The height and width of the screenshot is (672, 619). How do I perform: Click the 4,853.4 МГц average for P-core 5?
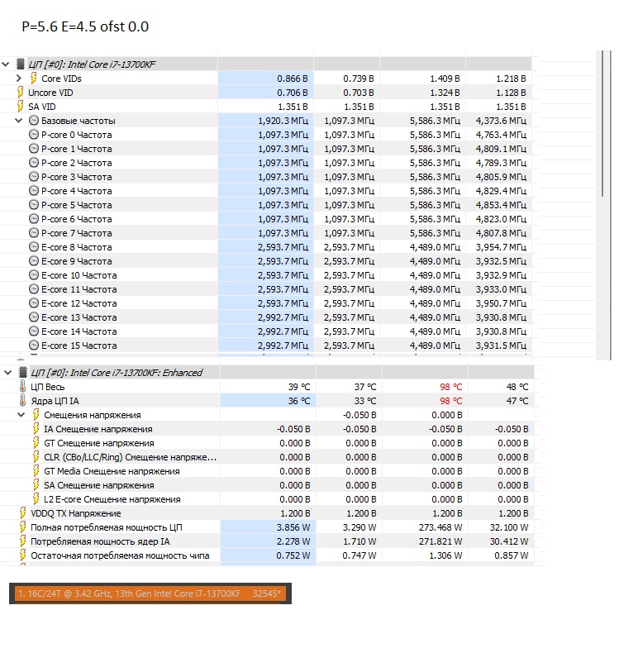tap(501, 205)
